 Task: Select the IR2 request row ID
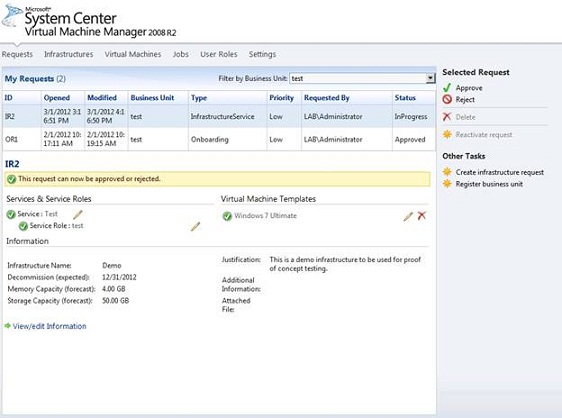10,116
